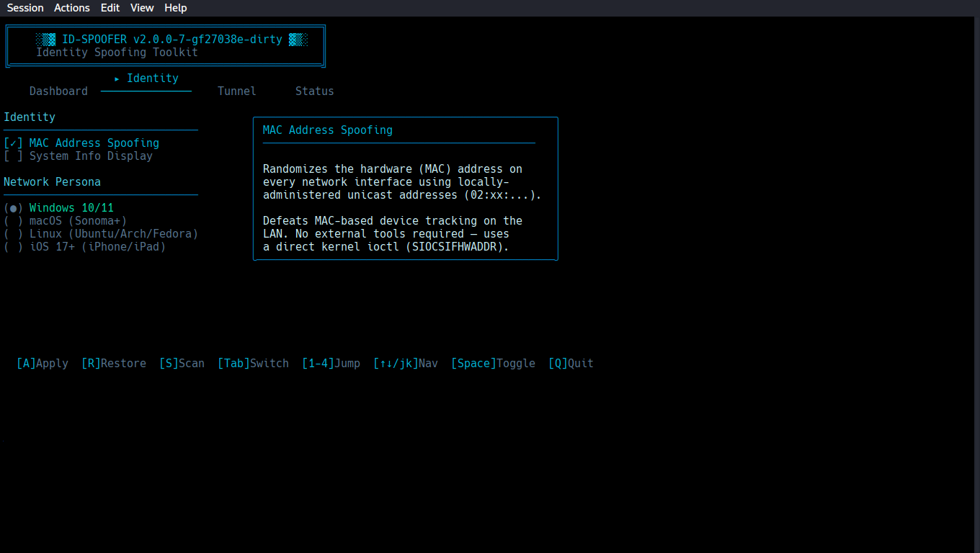Click the [R]Restore shortcut
Screen dimensions: 980x553
coord(114,364)
